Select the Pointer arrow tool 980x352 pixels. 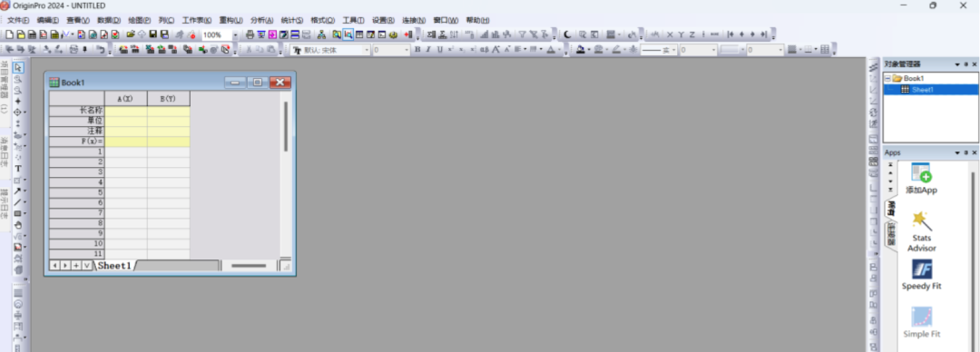tap(18, 67)
